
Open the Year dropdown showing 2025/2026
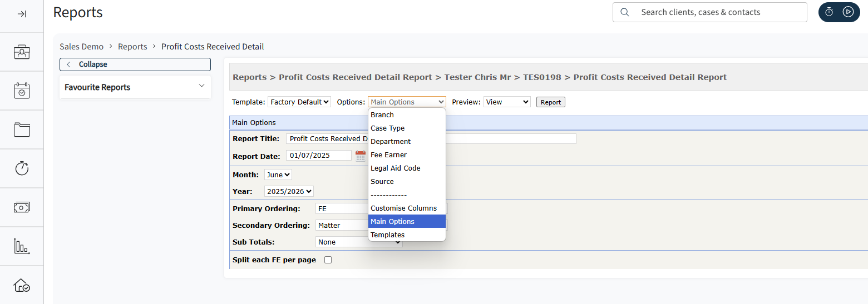[x=289, y=191]
